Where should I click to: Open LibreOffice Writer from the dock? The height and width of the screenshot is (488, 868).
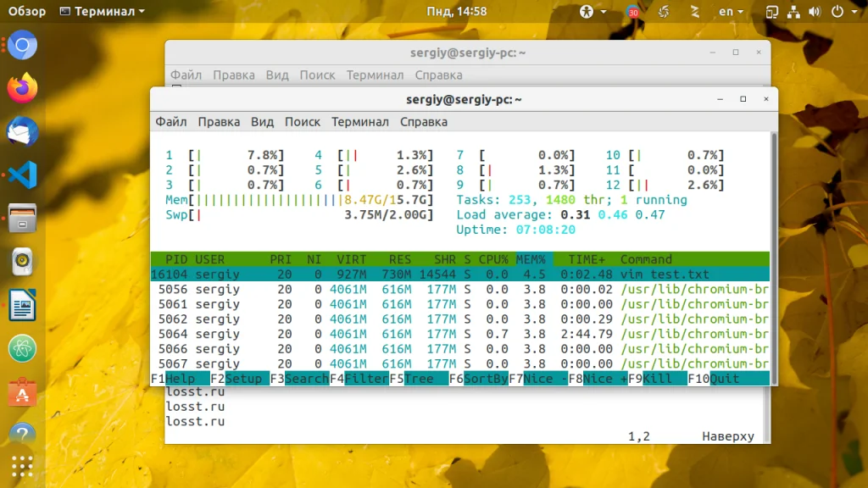point(23,306)
